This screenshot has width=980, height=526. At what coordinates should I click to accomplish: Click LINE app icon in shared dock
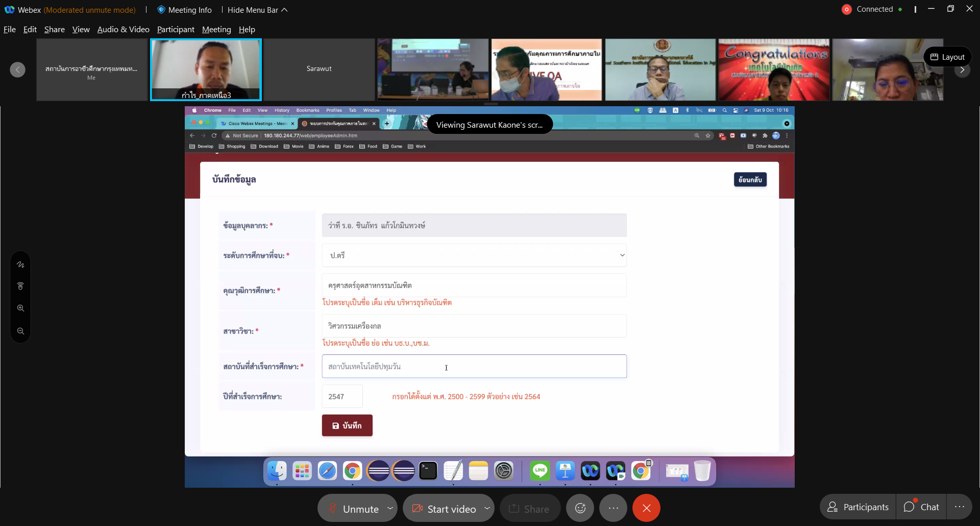point(540,471)
